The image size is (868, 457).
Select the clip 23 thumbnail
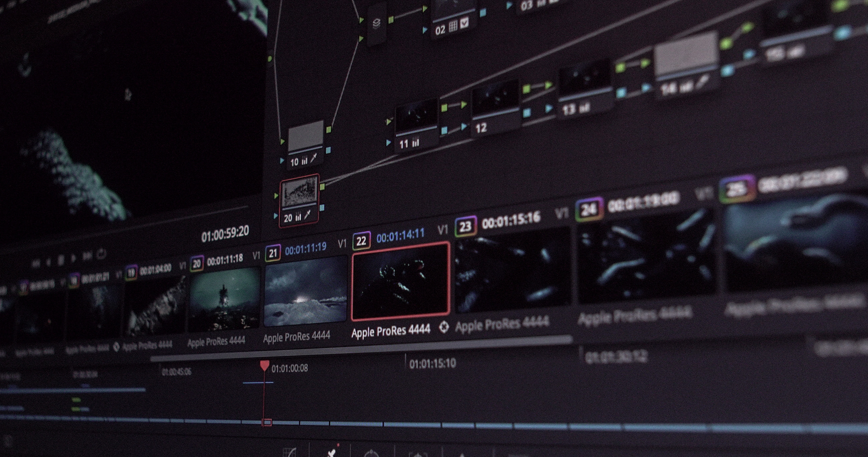pos(513,270)
